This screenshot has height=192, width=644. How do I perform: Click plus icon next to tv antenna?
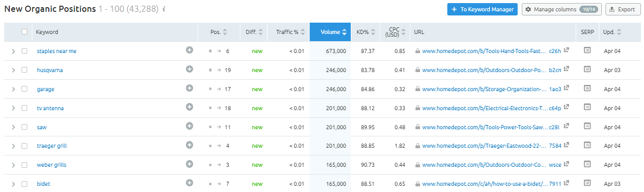click(x=190, y=107)
